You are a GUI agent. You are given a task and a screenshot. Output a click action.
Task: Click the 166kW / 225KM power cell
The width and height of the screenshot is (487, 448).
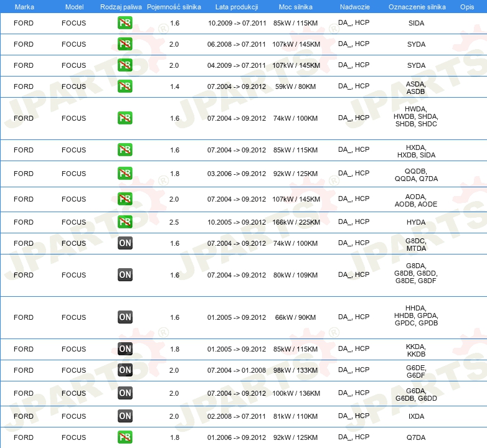296,222
